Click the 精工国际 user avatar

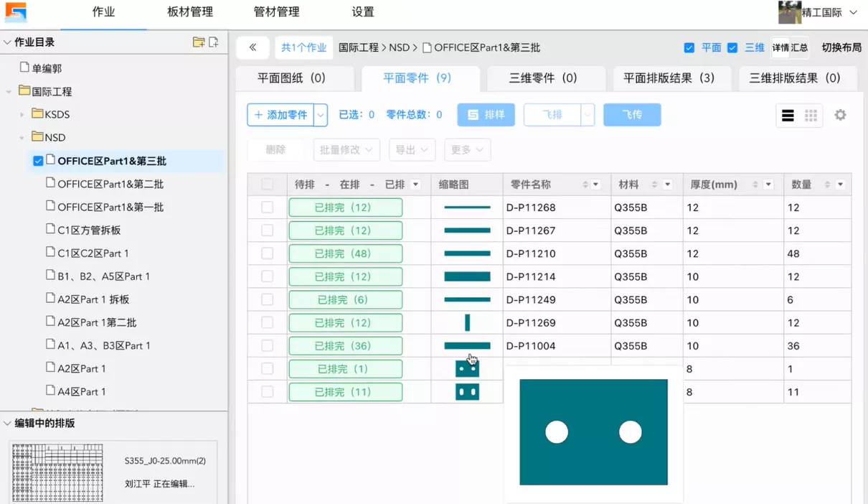pyautogui.click(x=790, y=12)
